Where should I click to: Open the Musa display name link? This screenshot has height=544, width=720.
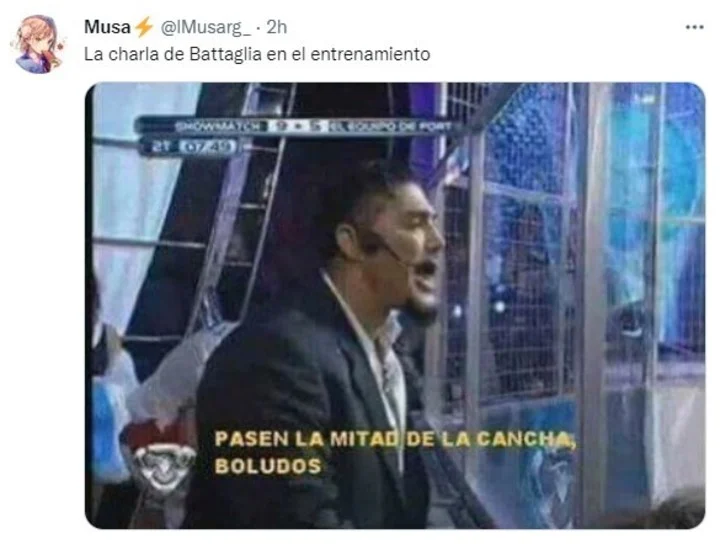pos(107,27)
